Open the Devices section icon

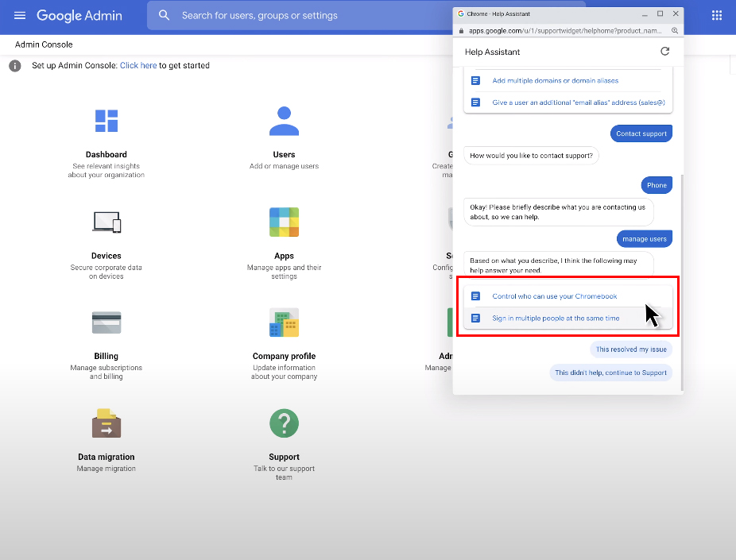[107, 222]
